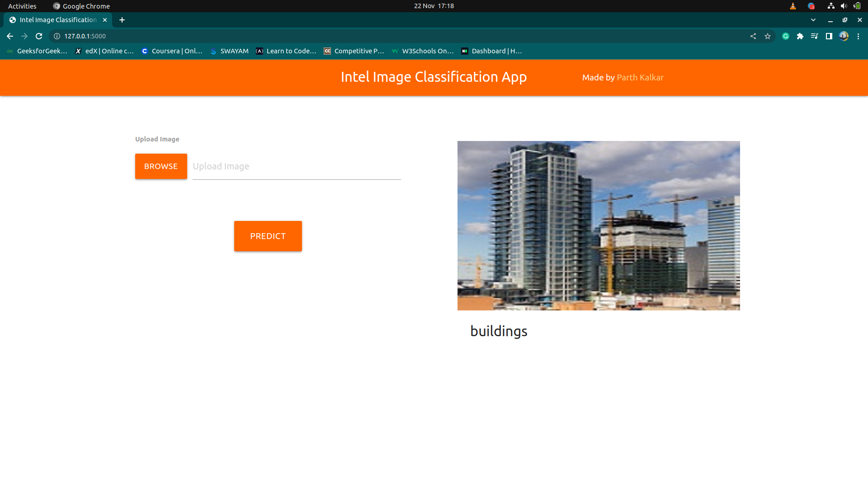Open the tab search dropdown chevron
Viewport: 868px width, 488px height.
(813, 20)
